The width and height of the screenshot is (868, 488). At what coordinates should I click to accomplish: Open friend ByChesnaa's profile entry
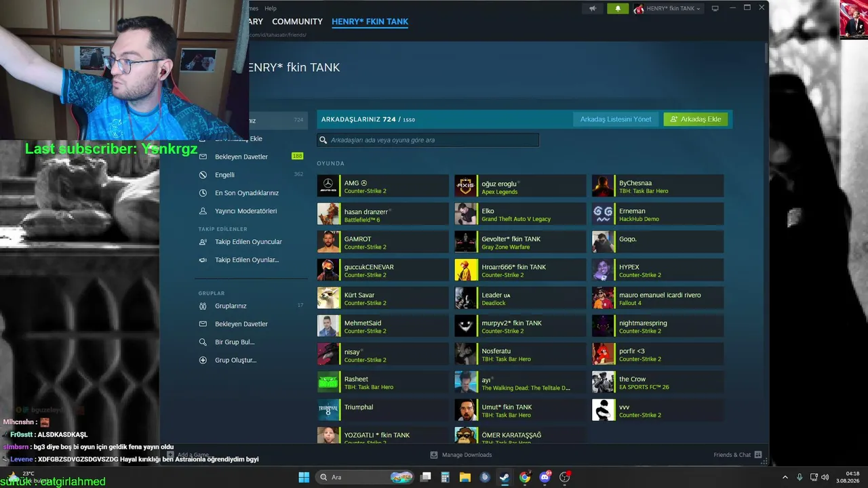(658, 186)
